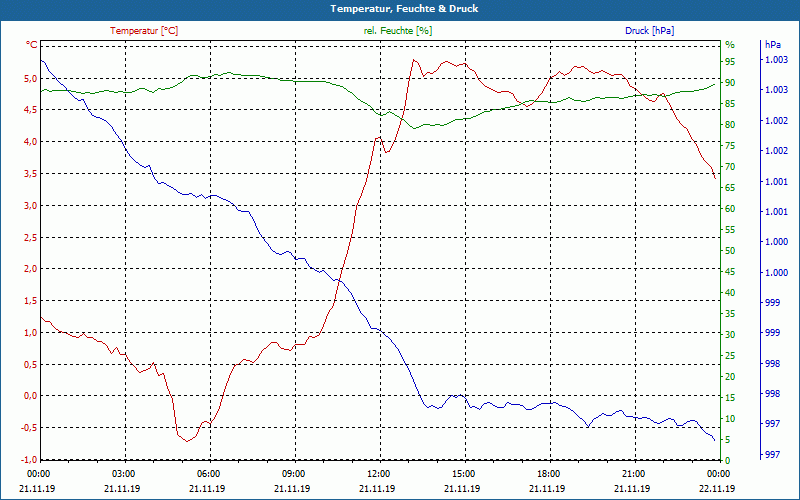Click the '10' humidity axis tick

(730, 419)
